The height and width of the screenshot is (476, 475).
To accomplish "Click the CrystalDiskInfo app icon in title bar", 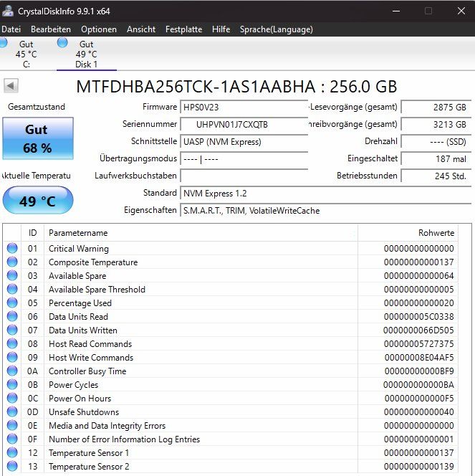I will (x=8, y=11).
